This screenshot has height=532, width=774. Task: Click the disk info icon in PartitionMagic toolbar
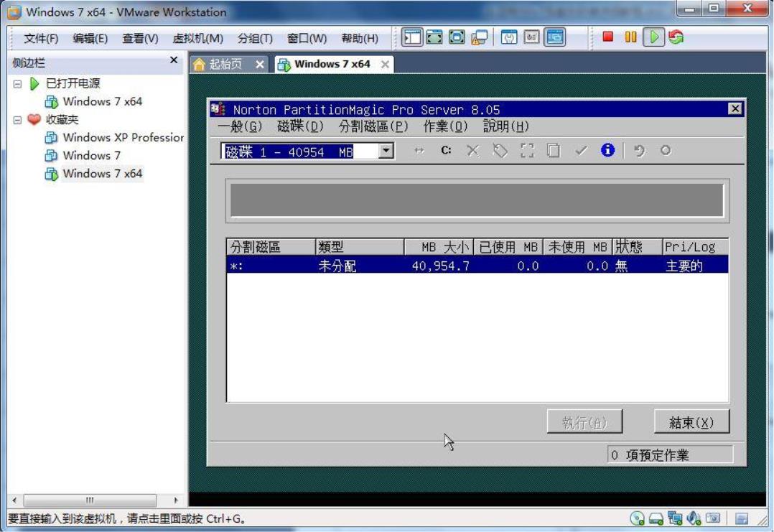point(607,151)
